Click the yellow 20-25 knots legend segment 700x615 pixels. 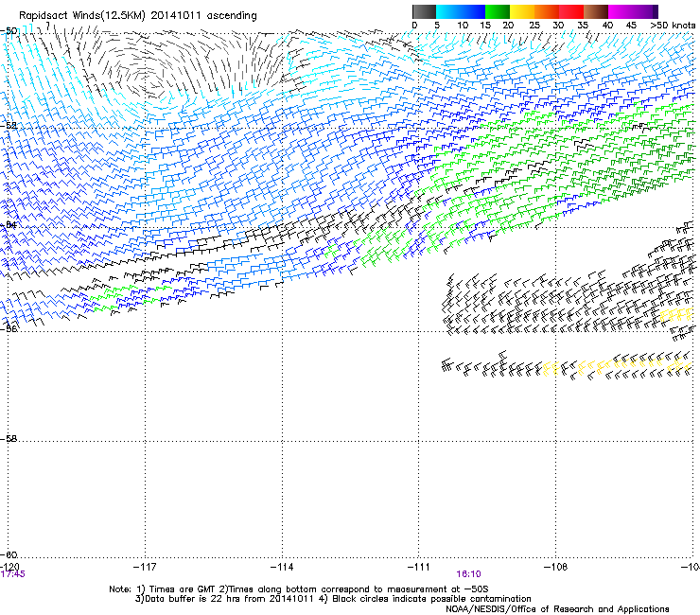[x=522, y=11]
